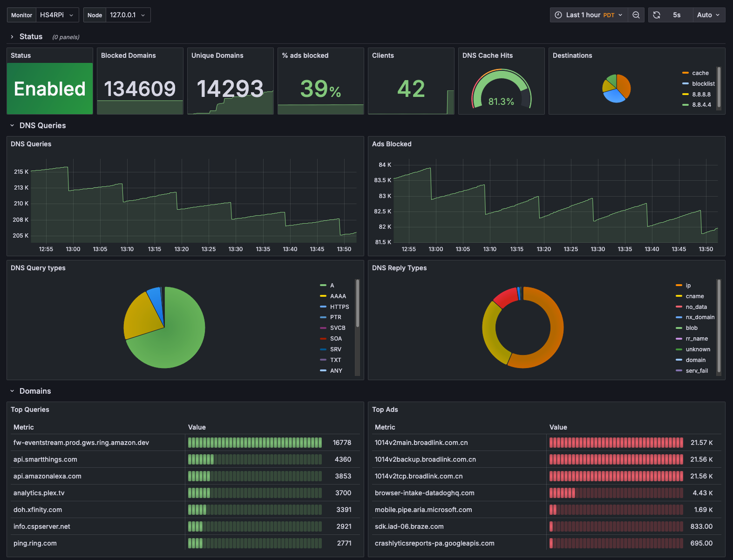Open the Destinations panel title
Viewport: 733px width, 560px height.
(x=572, y=55)
